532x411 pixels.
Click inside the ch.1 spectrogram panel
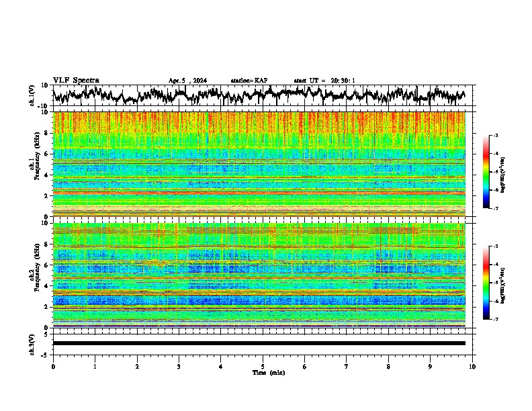(259, 164)
